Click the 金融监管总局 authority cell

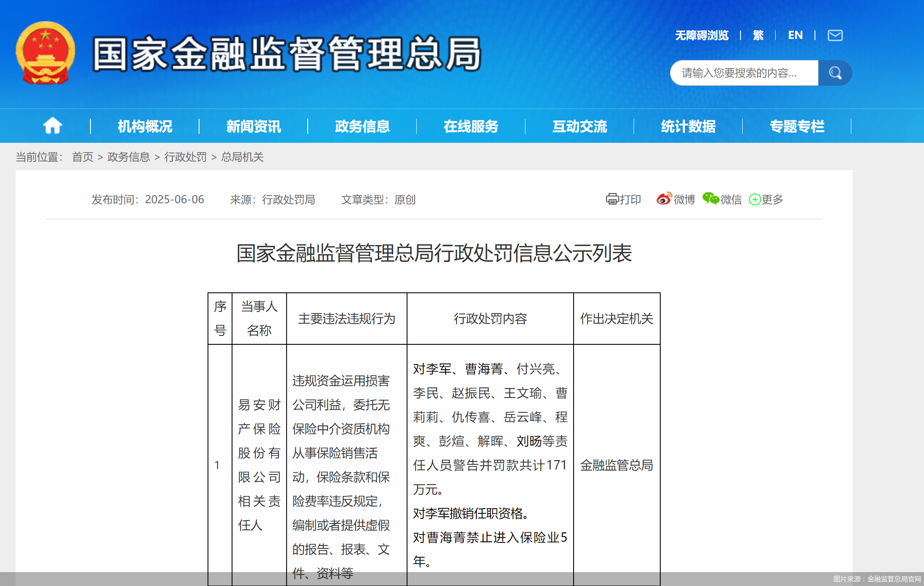pos(617,465)
